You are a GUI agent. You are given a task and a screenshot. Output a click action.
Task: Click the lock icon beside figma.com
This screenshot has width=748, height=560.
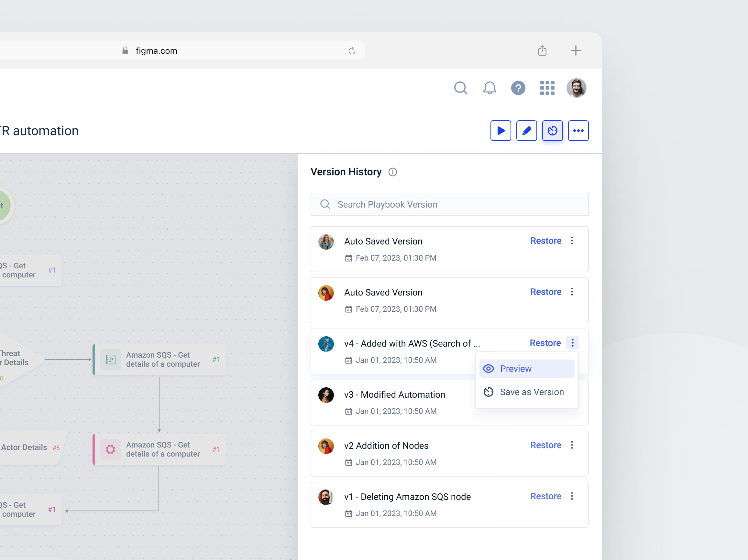(125, 51)
